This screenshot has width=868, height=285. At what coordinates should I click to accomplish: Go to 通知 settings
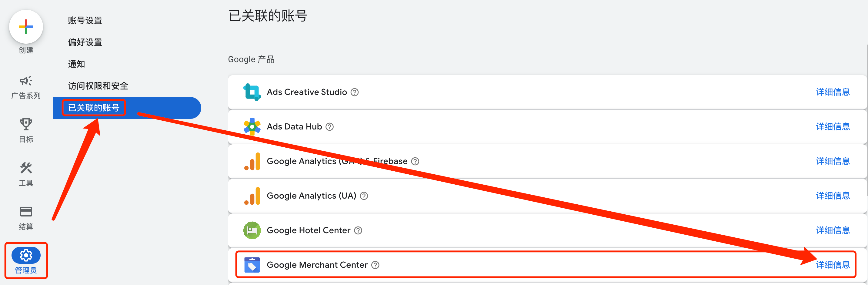[x=76, y=64]
